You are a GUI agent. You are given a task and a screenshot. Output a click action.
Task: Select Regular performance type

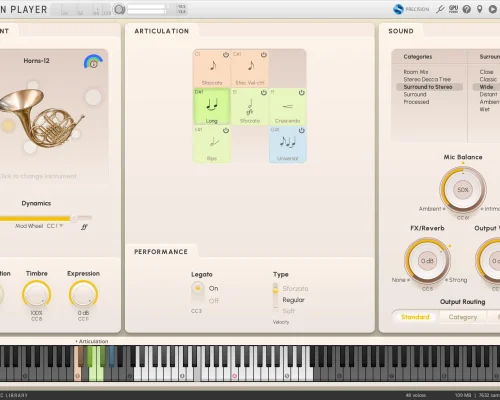293,300
